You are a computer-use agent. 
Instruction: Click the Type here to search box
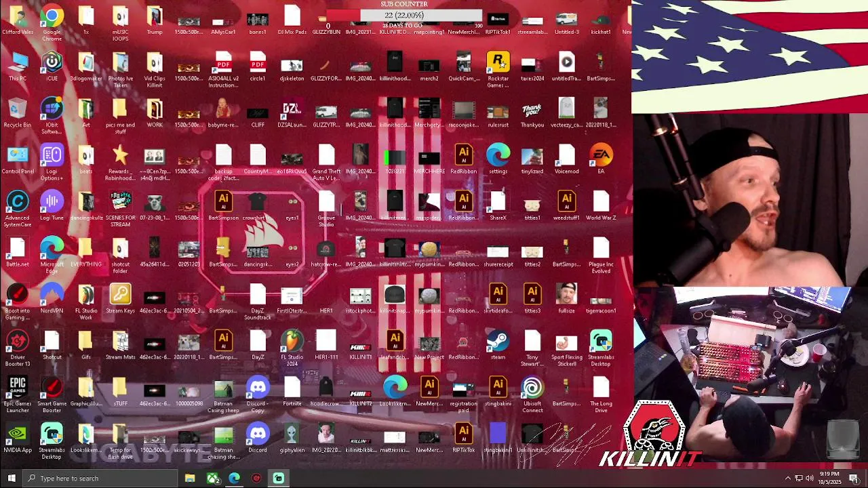click(x=100, y=479)
